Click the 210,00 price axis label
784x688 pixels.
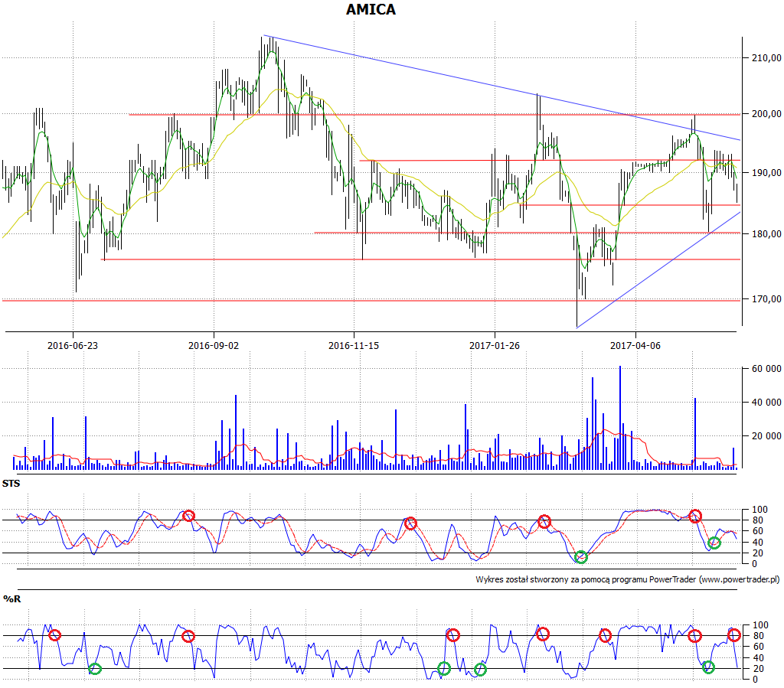click(x=766, y=58)
